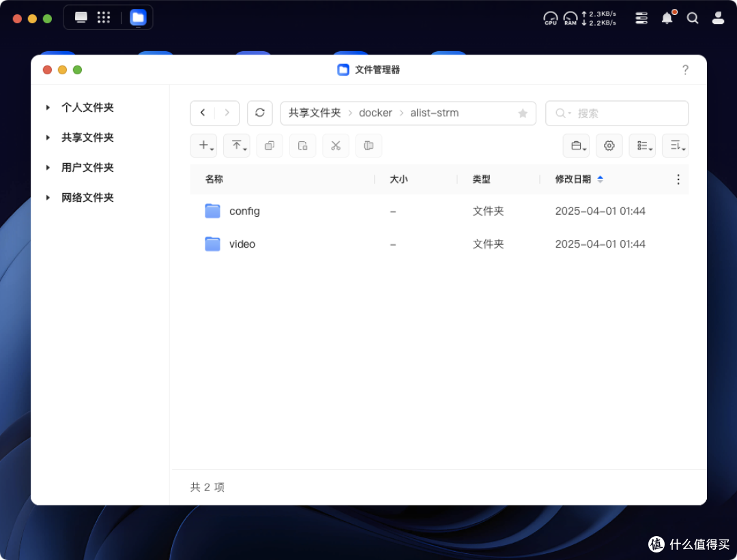This screenshot has height=560, width=737.
Task: Click the 文件管理器 window title
Action: point(377,70)
